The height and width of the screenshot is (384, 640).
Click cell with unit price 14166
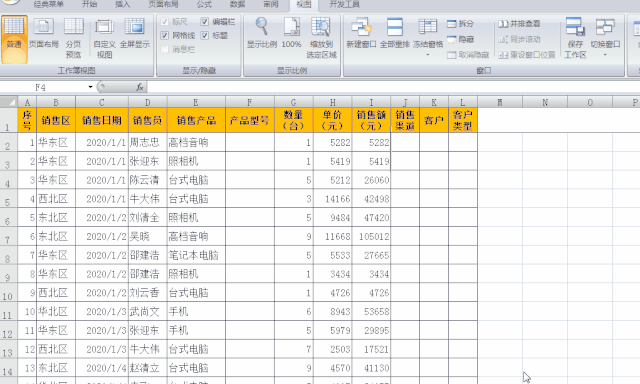point(333,199)
